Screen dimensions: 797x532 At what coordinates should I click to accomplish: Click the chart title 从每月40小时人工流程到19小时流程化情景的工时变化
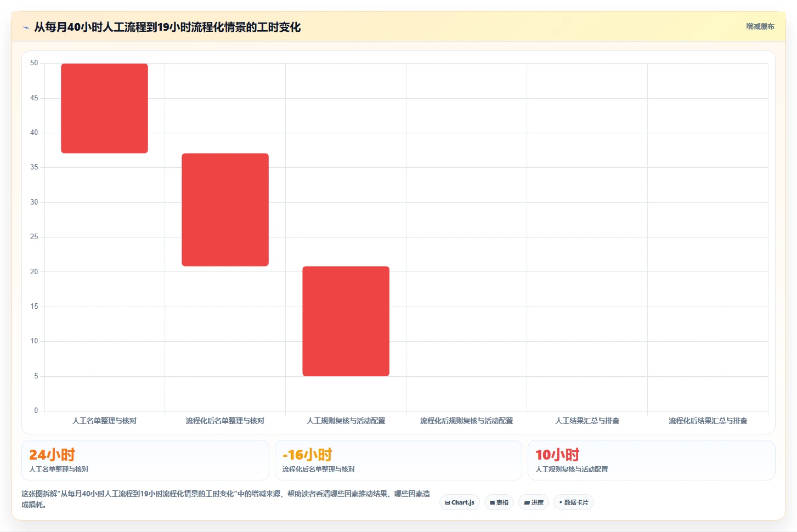coord(167,27)
